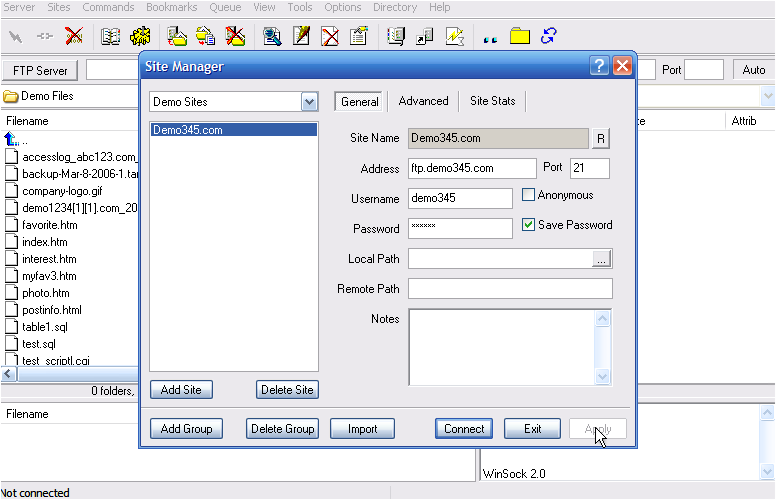Click into the Remote Path field
Image resolution: width=776 pixels, height=500 pixels.
click(510, 289)
